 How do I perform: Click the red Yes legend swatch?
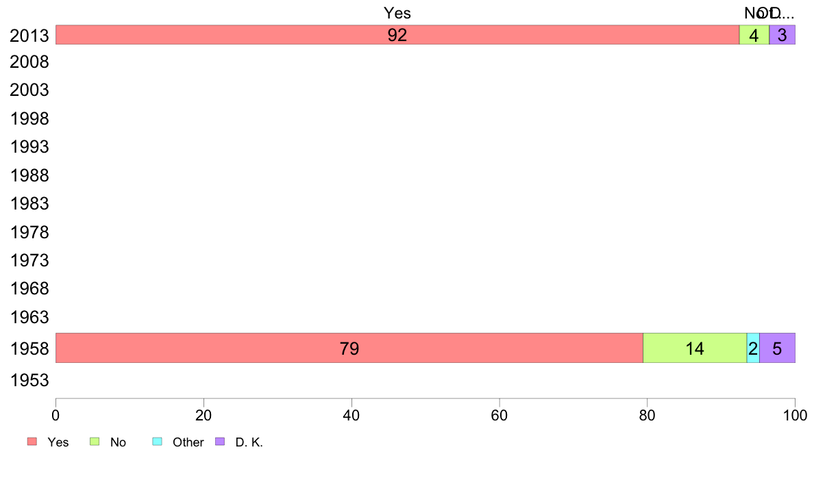pyautogui.click(x=32, y=441)
